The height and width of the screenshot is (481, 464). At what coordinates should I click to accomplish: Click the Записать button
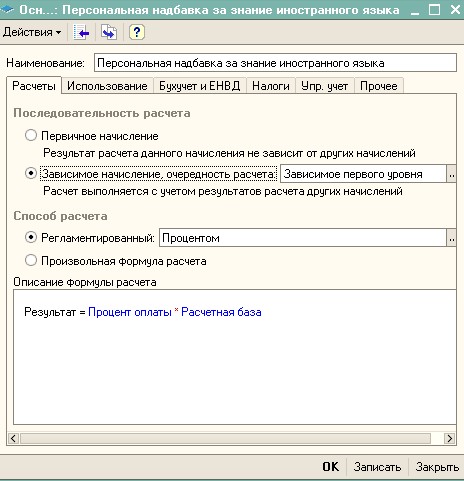377,467
